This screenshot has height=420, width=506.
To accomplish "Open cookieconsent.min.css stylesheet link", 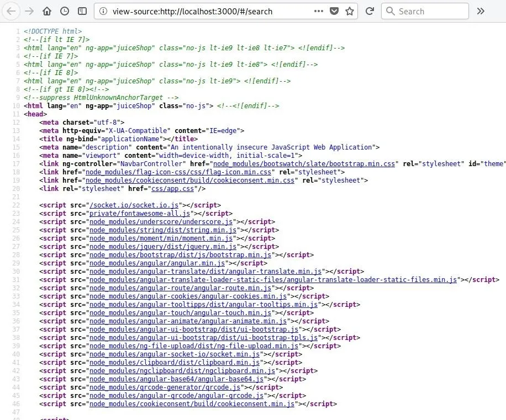I will tap(190, 180).
